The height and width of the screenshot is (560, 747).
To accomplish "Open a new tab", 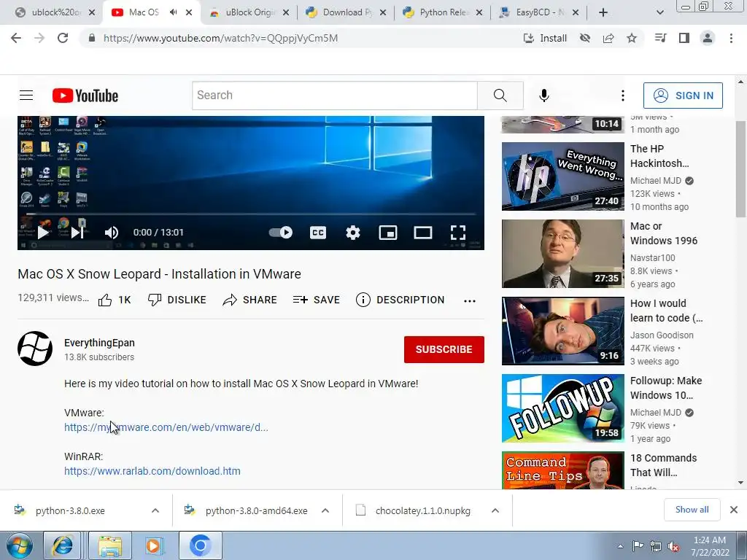I will 603,12.
